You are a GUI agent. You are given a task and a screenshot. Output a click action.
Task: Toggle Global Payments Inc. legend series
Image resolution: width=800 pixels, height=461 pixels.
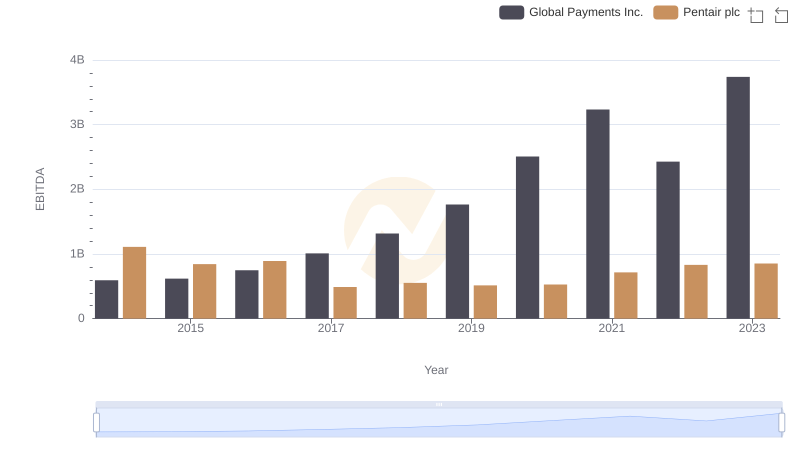click(571, 12)
